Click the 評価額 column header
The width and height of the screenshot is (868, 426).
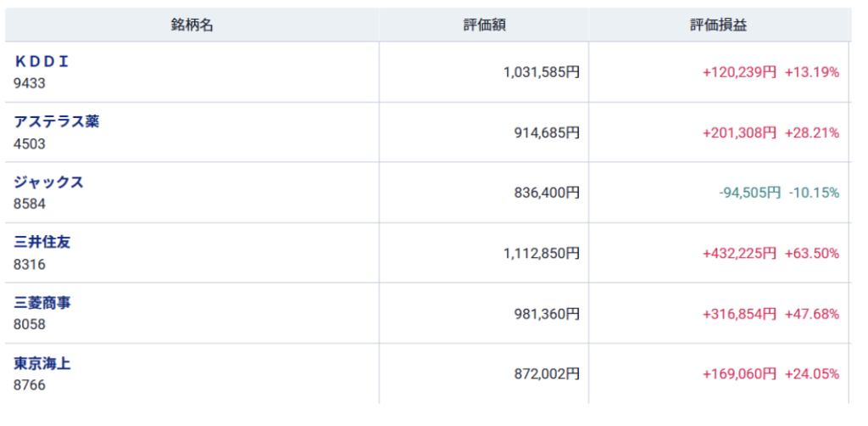pyautogui.click(x=484, y=25)
